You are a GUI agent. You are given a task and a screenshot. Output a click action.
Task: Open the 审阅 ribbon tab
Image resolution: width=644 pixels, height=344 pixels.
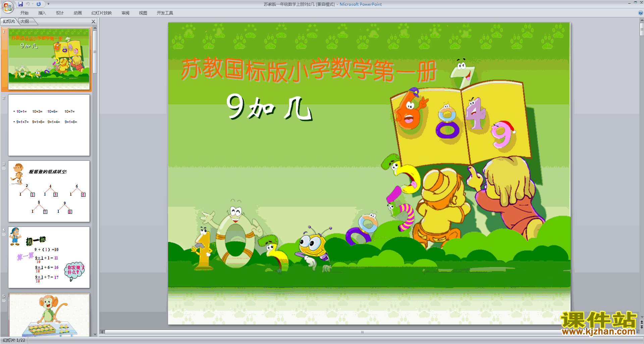[x=125, y=13]
